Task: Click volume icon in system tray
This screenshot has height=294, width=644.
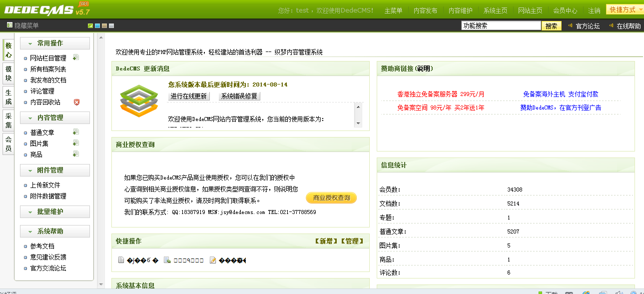Action: pos(620,292)
